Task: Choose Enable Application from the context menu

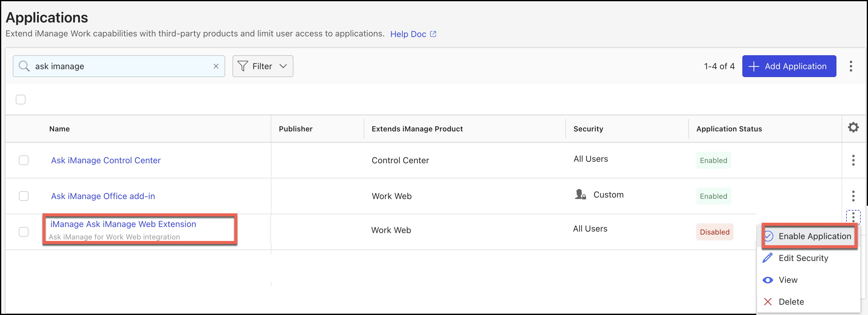Action: (809, 236)
